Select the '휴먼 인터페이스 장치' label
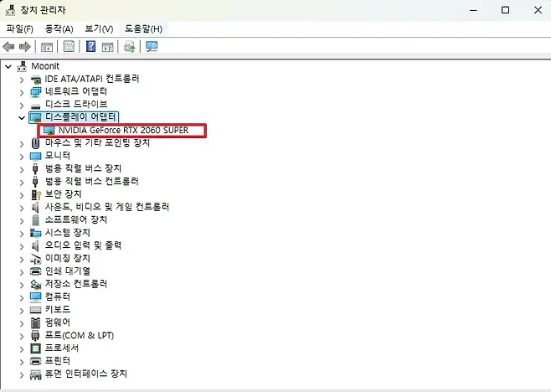551x392 pixels. pyautogui.click(x=86, y=374)
